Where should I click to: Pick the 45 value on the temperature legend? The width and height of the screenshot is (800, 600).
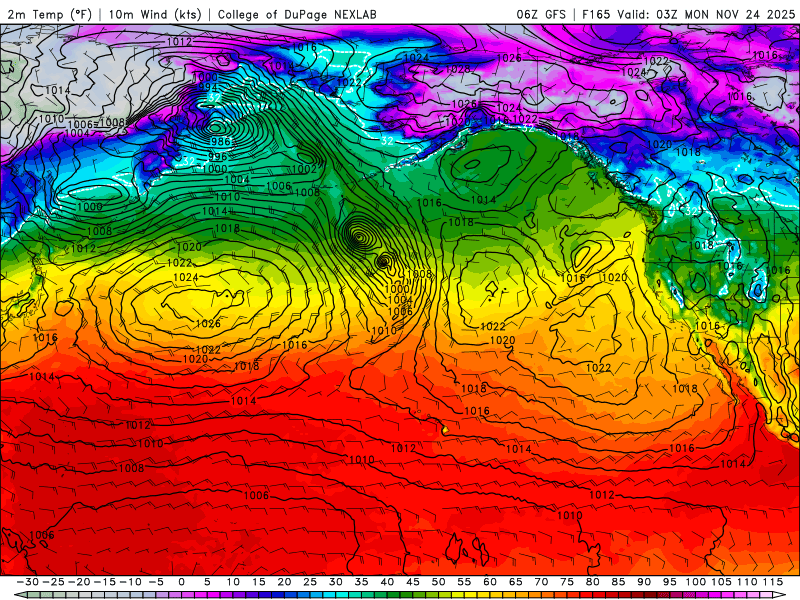tap(413, 582)
